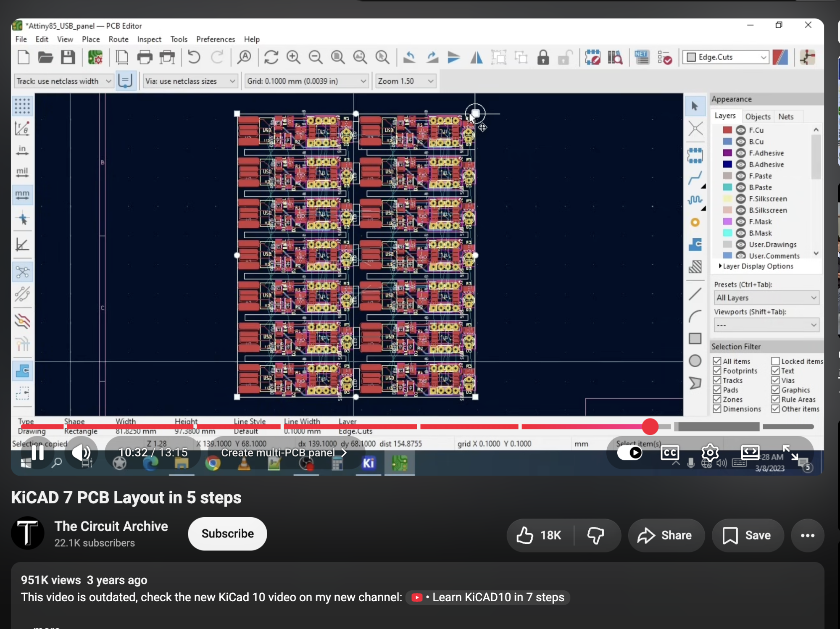Open the All Layers presets dropdown
Screen dimensions: 840x629
click(x=766, y=298)
